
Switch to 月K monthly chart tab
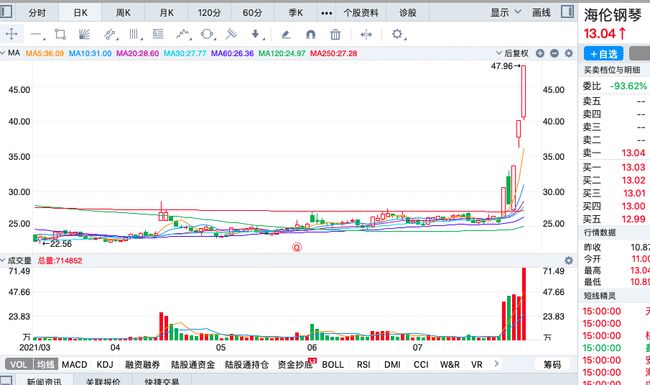(166, 13)
